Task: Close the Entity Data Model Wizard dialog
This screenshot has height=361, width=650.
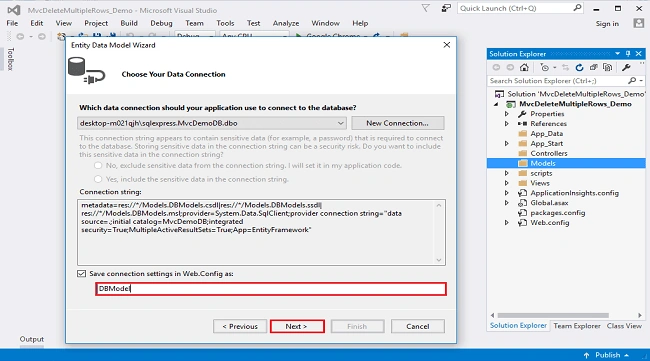Action: click(x=446, y=45)
